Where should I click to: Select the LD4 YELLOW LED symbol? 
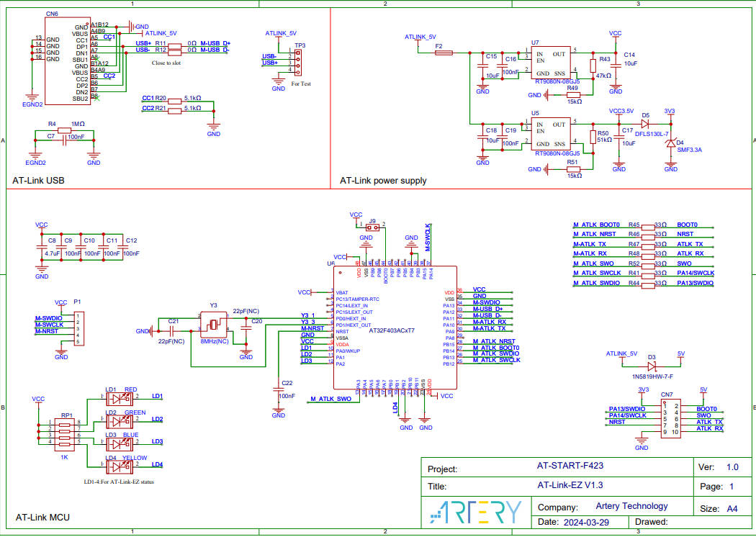120,467
